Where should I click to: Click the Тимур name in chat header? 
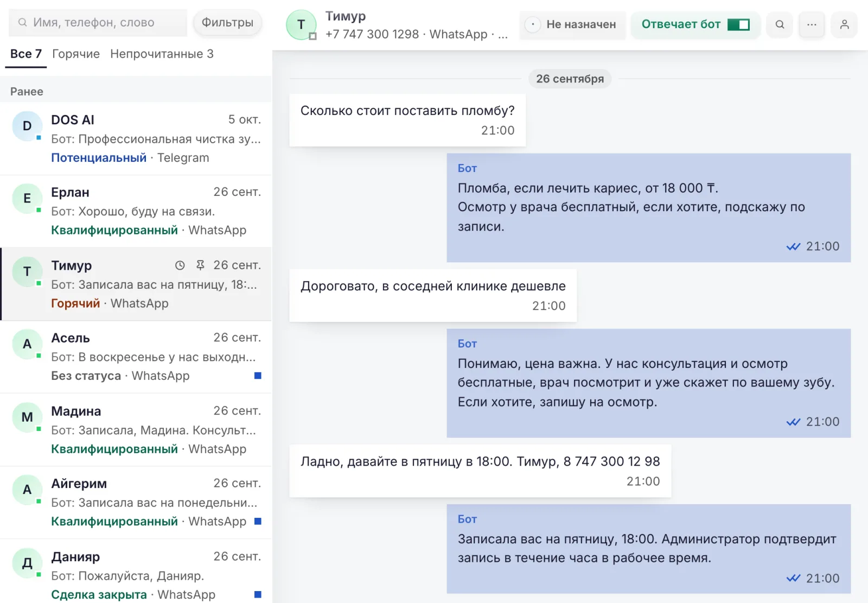[x=346, y=16]
